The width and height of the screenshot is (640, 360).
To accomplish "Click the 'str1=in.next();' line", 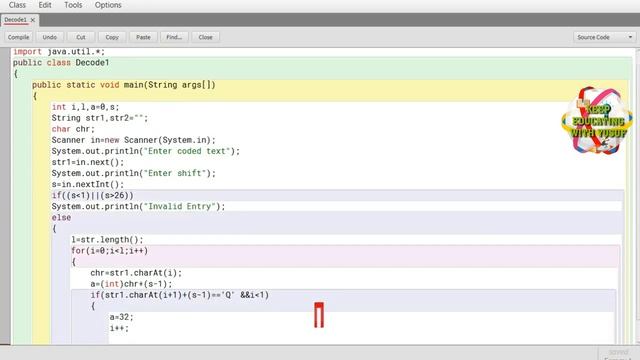I will [x=88, y=162].
